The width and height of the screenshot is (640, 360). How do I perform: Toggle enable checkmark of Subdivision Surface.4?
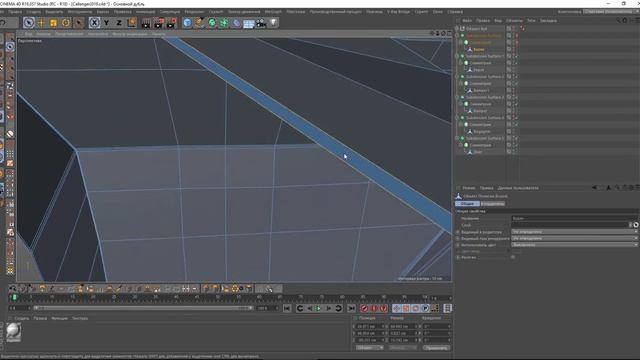(516, 118)
